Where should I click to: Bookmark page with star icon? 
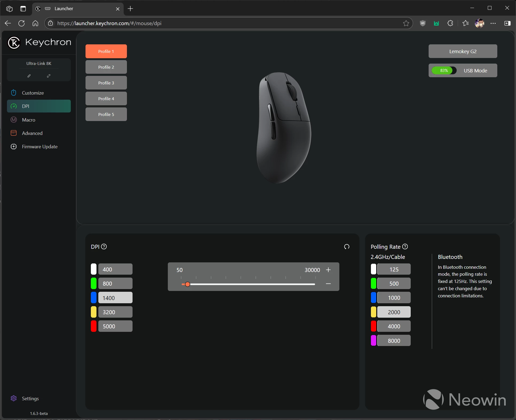coord(406,23)
